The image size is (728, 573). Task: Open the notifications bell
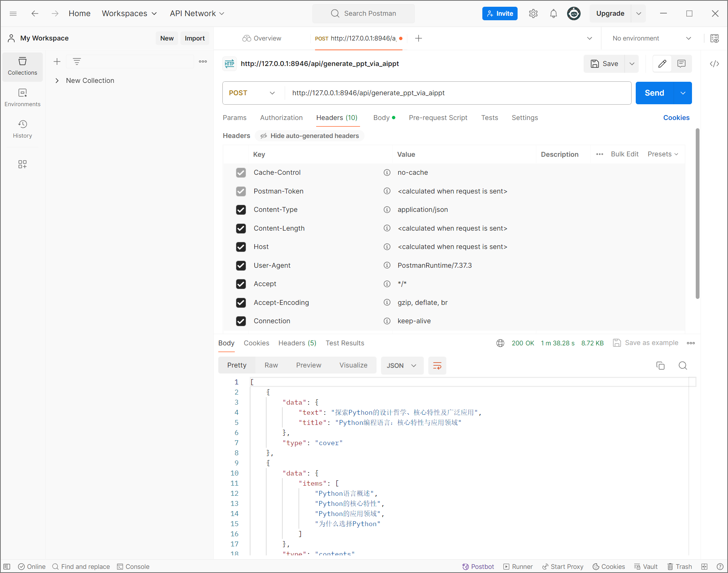(x=553, y=14)
